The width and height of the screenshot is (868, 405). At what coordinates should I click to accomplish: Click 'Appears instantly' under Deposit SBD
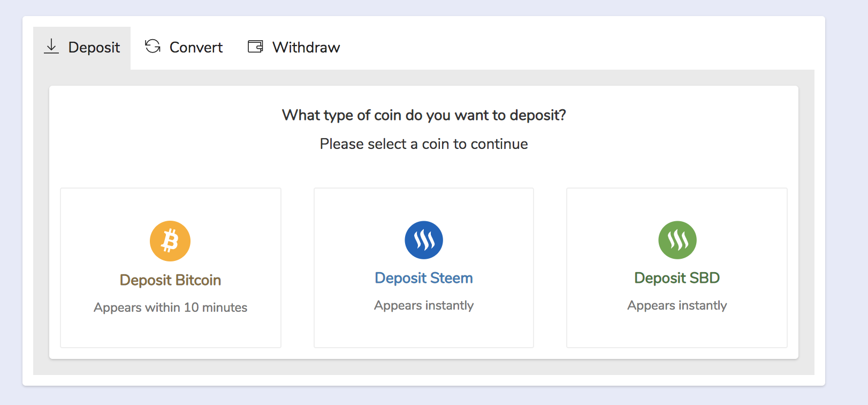click(x=677, y=305)
